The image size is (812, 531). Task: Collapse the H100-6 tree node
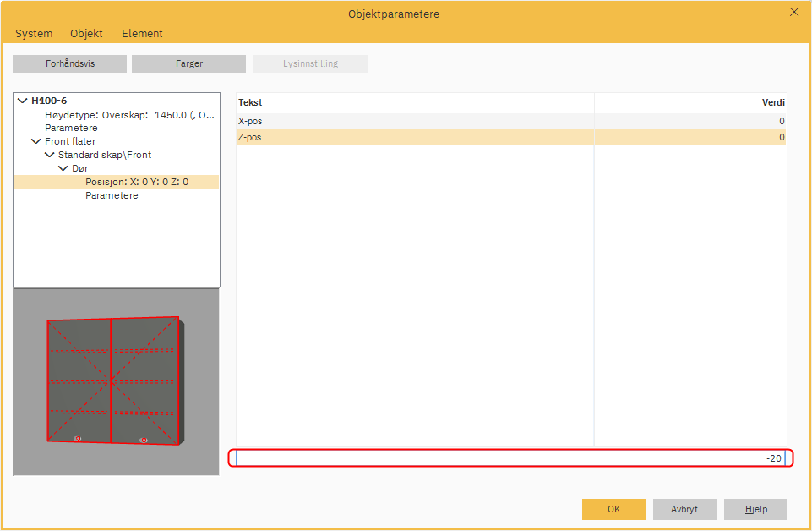coord(23,101)
